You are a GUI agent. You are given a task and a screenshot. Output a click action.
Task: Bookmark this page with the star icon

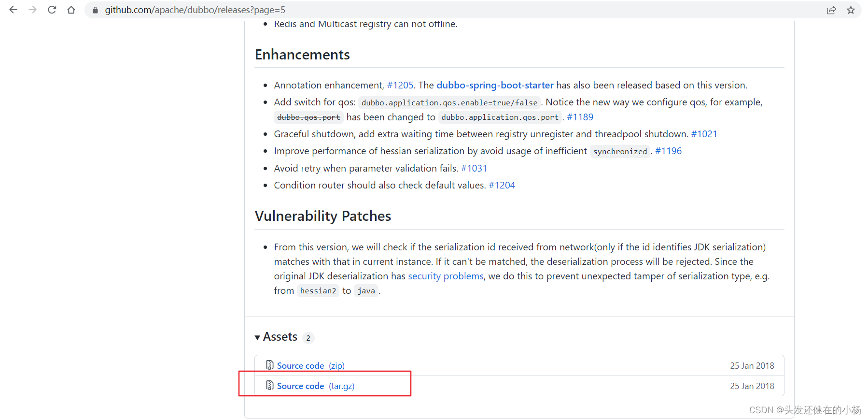[851, 10]
